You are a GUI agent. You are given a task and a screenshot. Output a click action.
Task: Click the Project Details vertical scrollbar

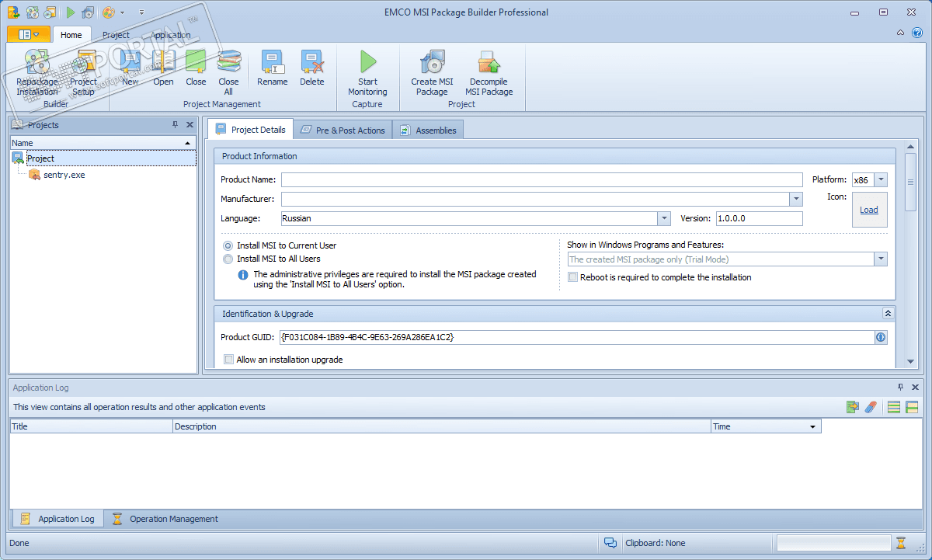point(910,182)
